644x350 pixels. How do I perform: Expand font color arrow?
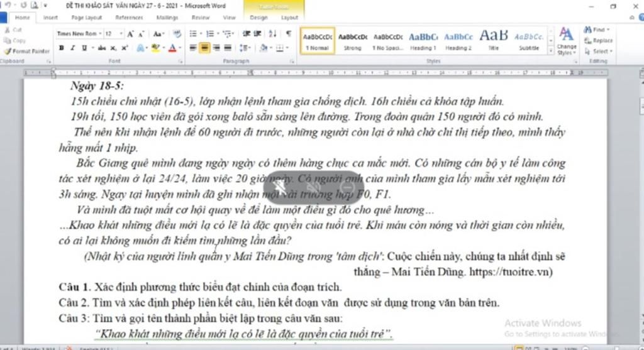(x=179, y=48)
